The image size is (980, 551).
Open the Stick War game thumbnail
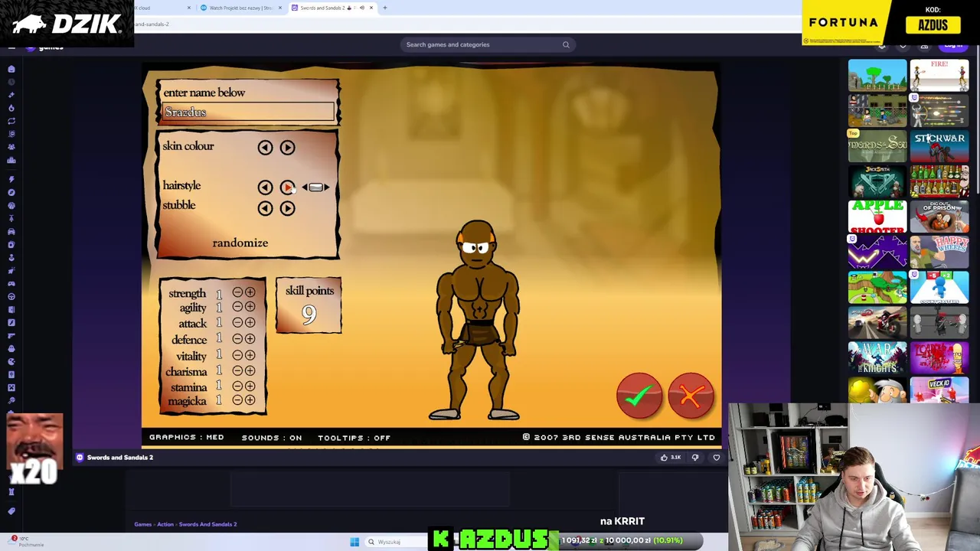[x=939, y=145]
